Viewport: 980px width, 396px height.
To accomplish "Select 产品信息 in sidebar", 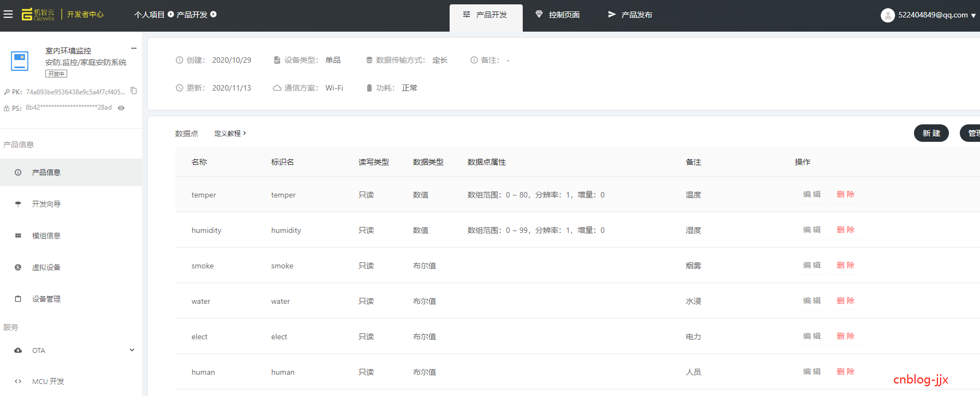I will 71,172.
